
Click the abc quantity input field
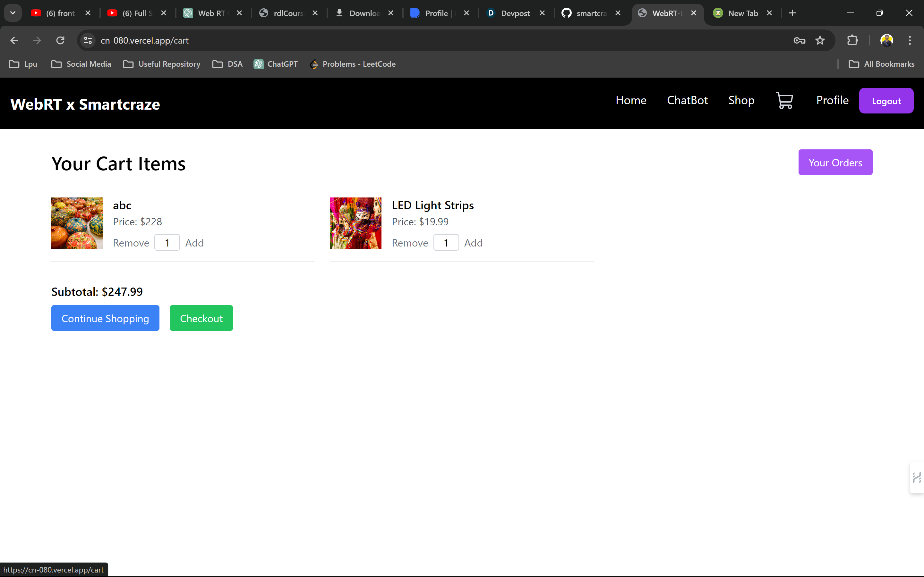167,243
